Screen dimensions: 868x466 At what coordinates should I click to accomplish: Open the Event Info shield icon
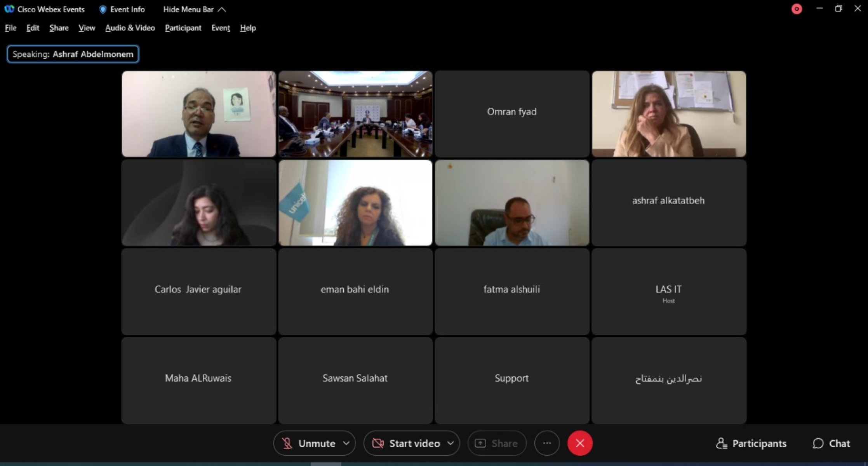tap(103, 9)
